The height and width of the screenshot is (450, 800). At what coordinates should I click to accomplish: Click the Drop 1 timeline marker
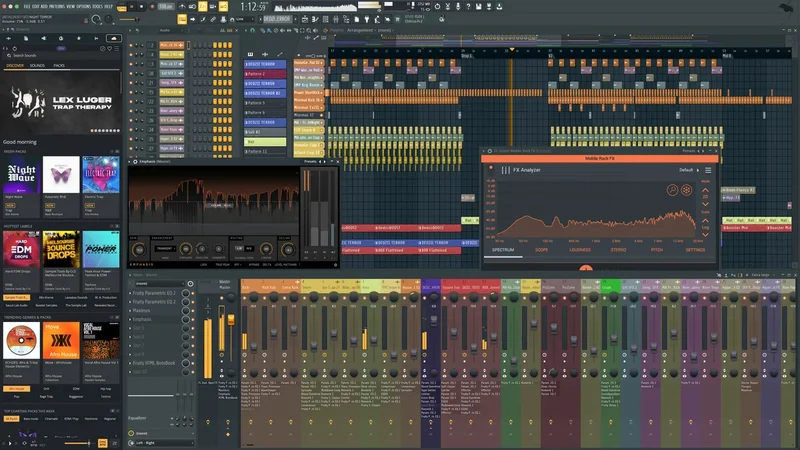click(x=467, y=56)
